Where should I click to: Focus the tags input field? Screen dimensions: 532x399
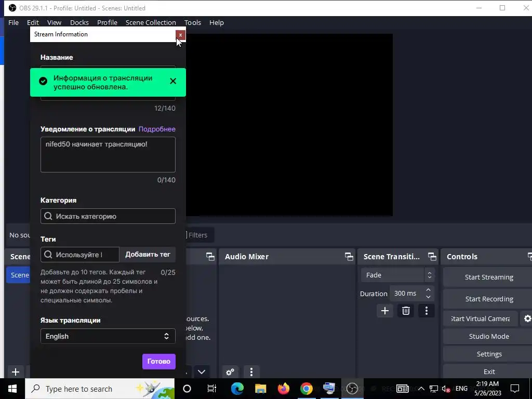click(79, 255)
